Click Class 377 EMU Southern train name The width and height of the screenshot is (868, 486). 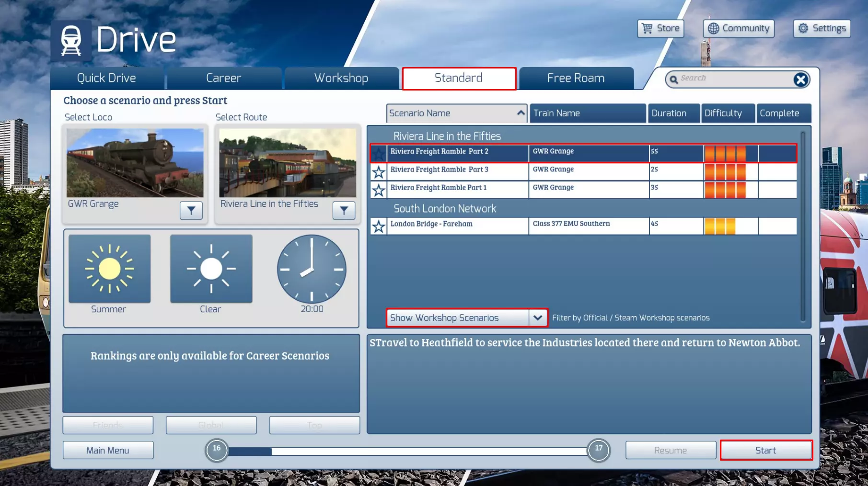571,224
